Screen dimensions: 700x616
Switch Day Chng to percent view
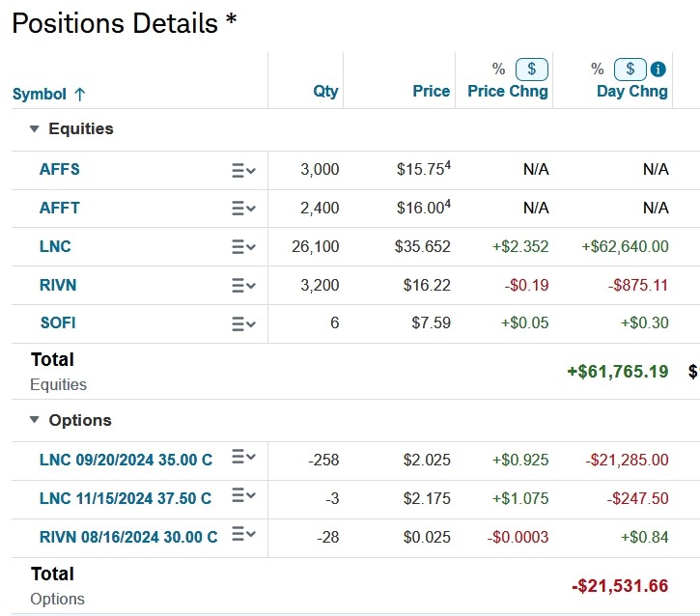coord(598,69)
